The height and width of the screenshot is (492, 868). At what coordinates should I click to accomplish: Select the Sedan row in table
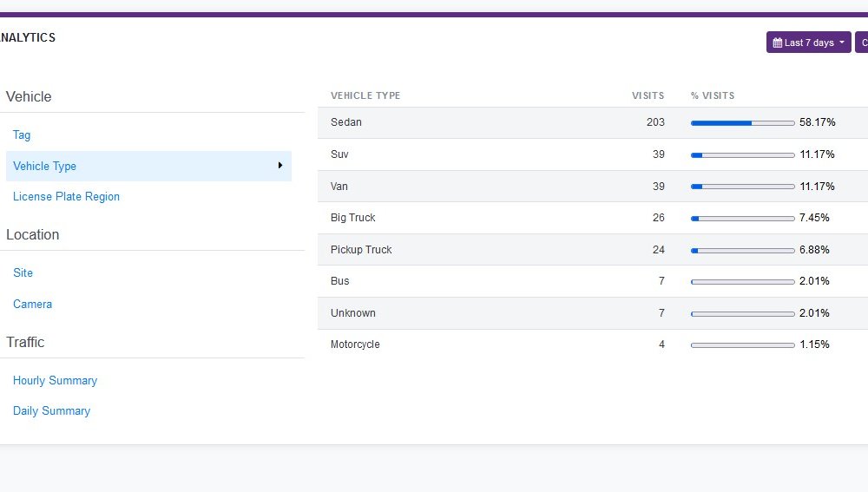[x=592, y=122]
